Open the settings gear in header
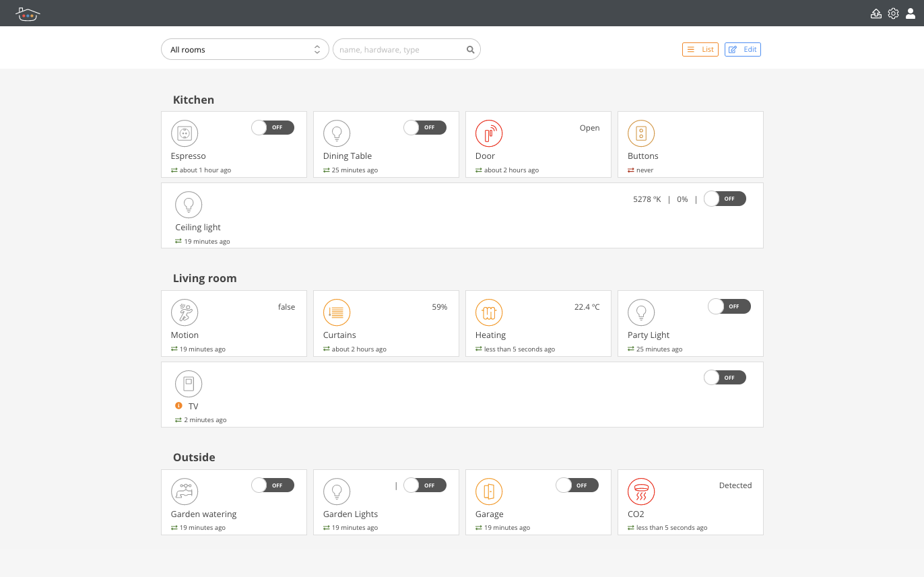 coord(893,13)
